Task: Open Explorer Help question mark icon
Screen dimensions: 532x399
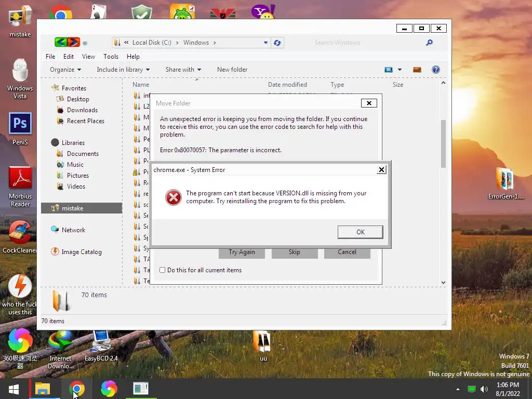Action: [436, 70]
